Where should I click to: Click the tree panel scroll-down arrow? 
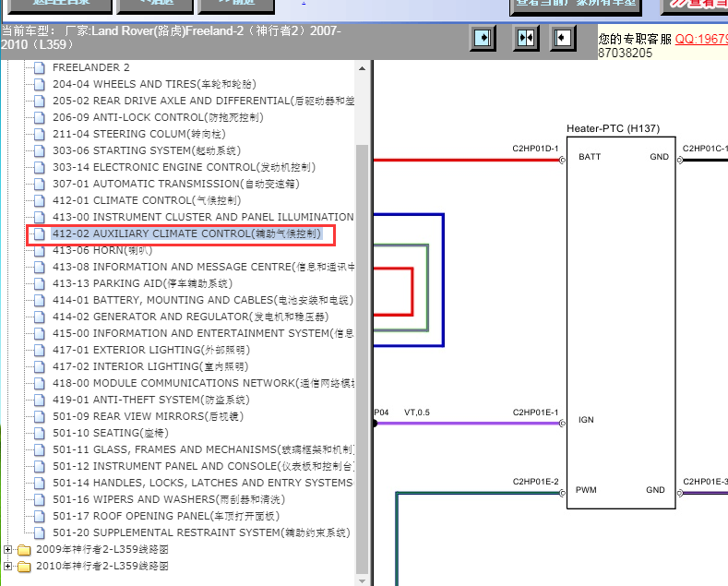coord(363,579)
